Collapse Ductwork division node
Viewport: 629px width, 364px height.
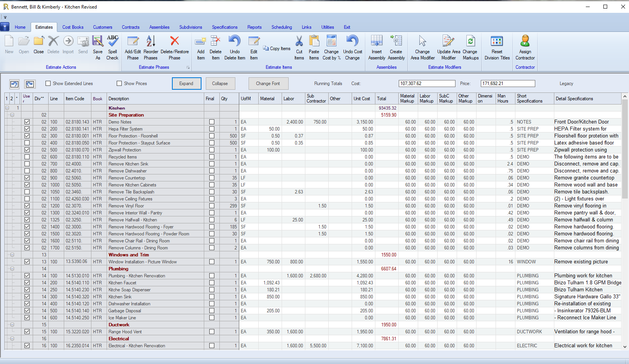point(12,325)
